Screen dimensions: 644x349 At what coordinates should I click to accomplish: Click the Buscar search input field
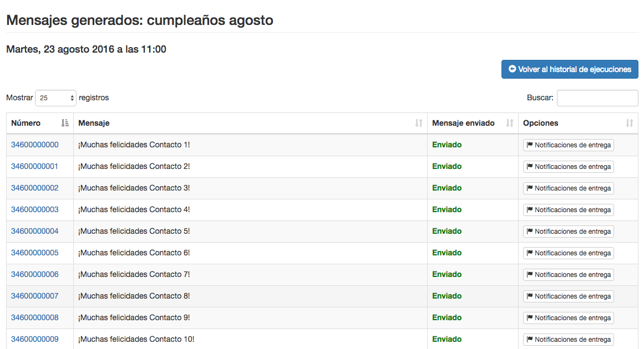point(597,98)
